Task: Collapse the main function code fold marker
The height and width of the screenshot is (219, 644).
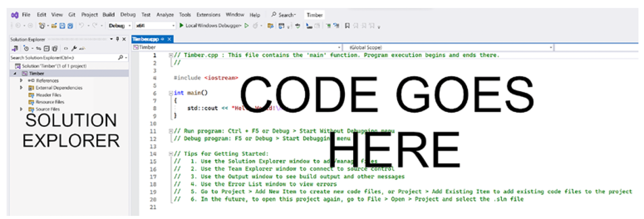Action: [171, 93]
